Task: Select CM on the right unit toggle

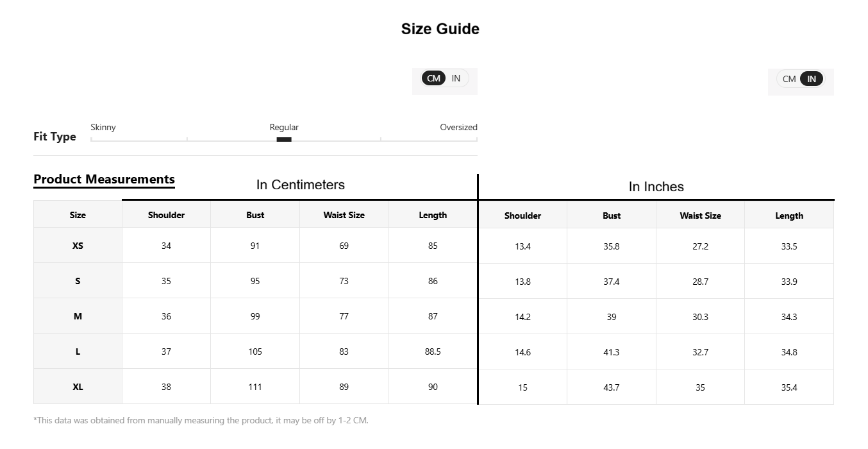Action: click(789, 79)
